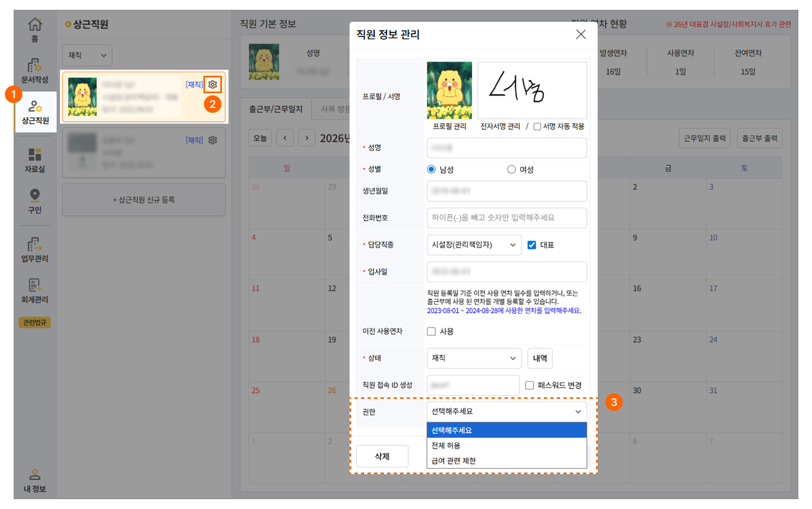Open the 상태 재직 dropdown in dialog
This screenshot has height=509, width=812.
[x=473, y=358]
